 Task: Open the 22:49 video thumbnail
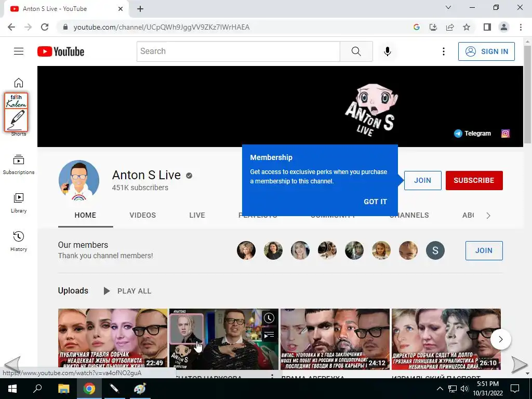pos(113,339)
